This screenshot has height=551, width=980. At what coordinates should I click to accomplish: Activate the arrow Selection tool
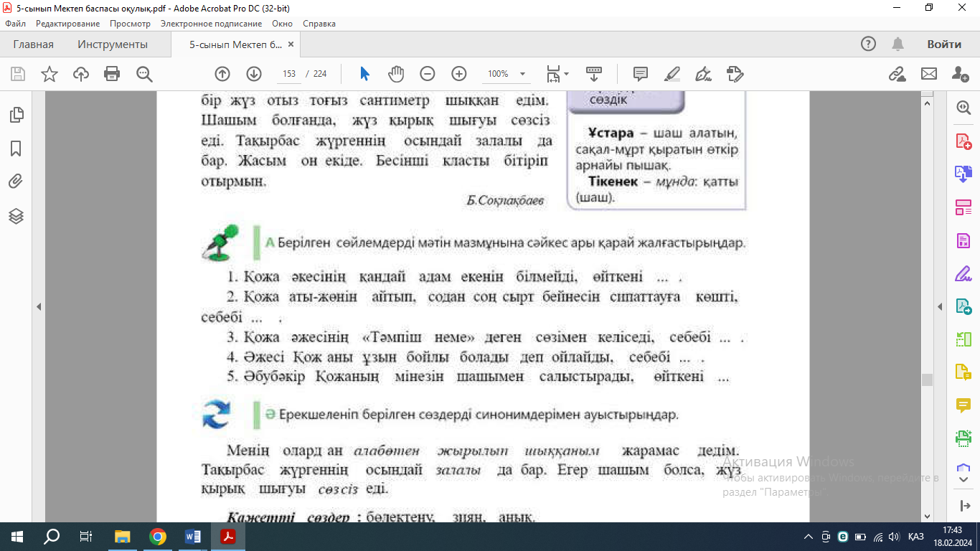(x=364, y=74)
